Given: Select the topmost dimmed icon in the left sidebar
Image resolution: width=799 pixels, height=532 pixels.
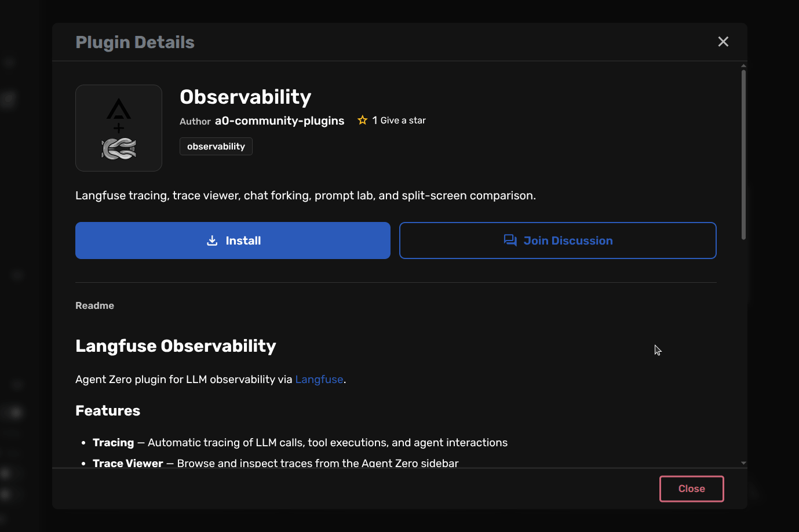Looking at the screenshot, I should coord(9,62).
